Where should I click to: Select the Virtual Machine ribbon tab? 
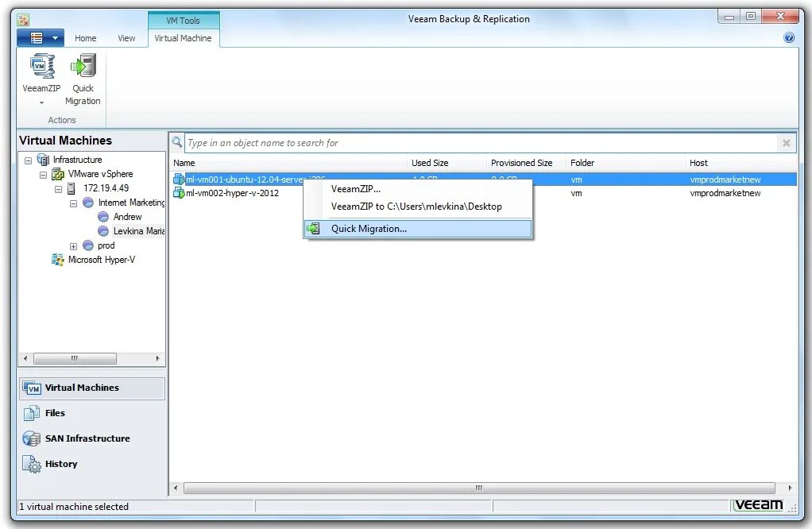tap(183, 38)
